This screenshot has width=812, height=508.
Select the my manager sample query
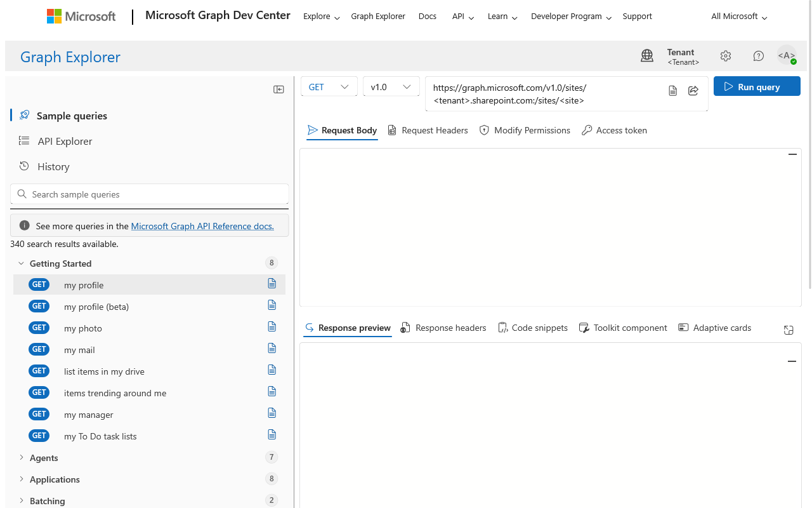point(149,414)
